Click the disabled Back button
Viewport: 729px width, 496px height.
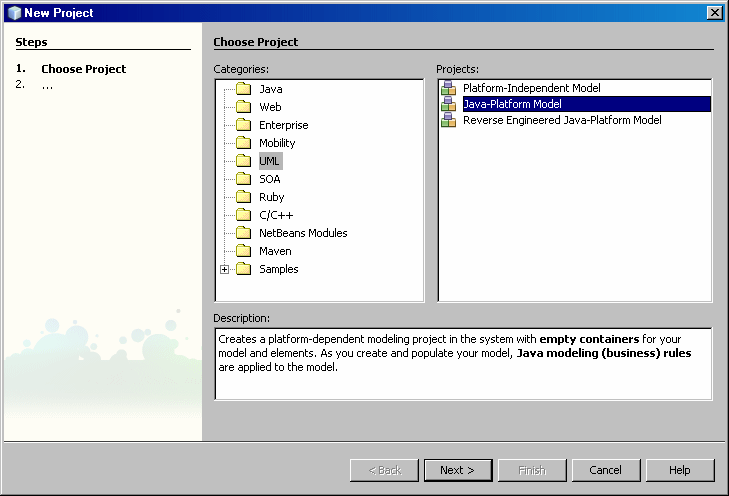tap(384, 470)
